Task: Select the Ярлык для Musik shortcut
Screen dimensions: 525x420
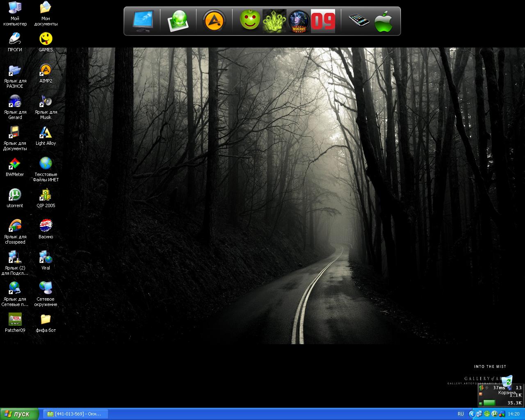Action: pos(46,107)
